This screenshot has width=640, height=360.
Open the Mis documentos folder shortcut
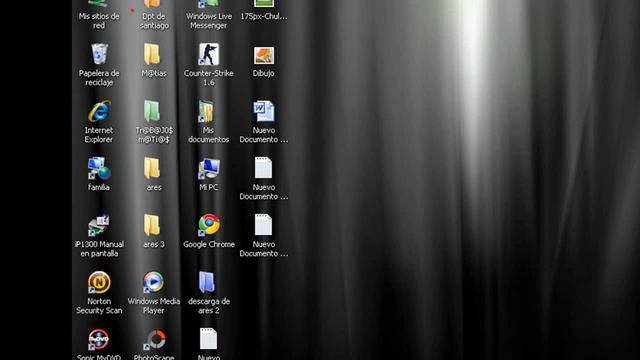coord(207,111)
